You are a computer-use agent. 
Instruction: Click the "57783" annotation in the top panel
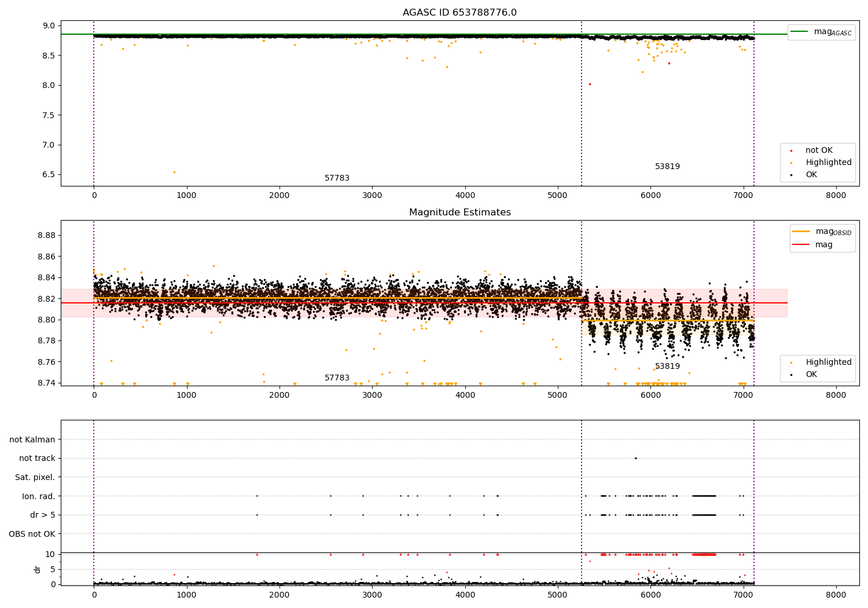tap(337, 178)
